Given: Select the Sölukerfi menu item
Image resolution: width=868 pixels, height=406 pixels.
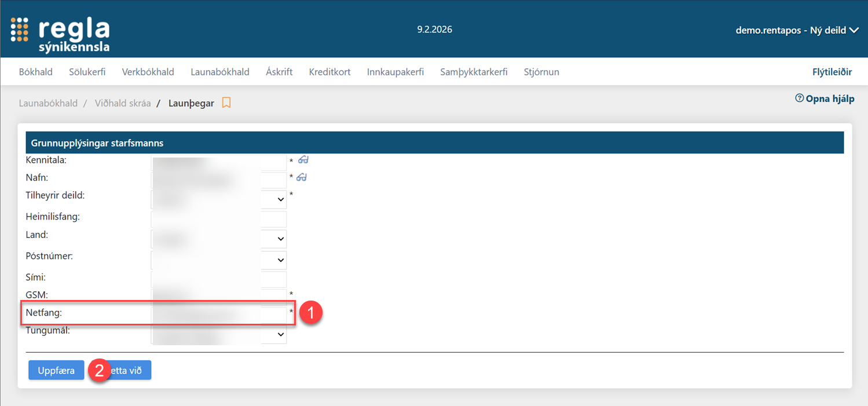Looking at the screenshot, I should pyautogui.click(x=87, y=72).
